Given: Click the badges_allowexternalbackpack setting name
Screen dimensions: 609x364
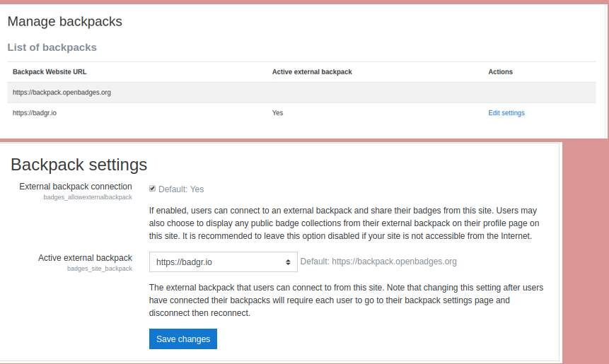Looking at the screenshot, I should [88, 197].
